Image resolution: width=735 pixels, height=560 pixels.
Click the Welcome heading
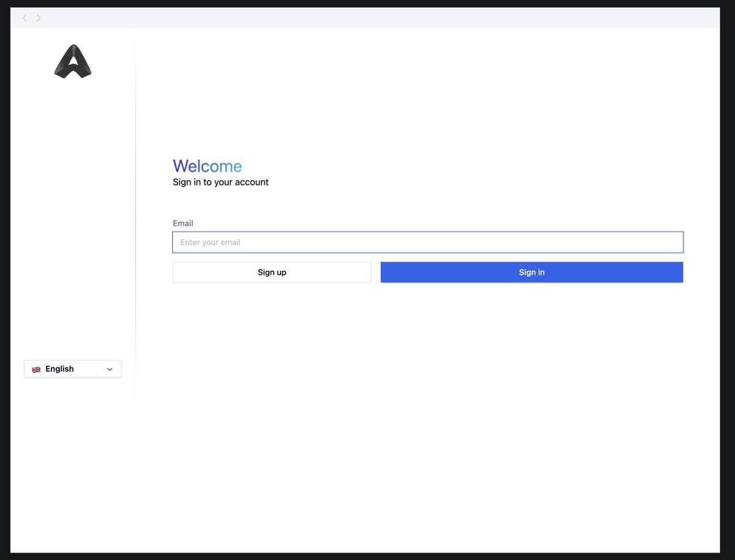coord(207,166)
